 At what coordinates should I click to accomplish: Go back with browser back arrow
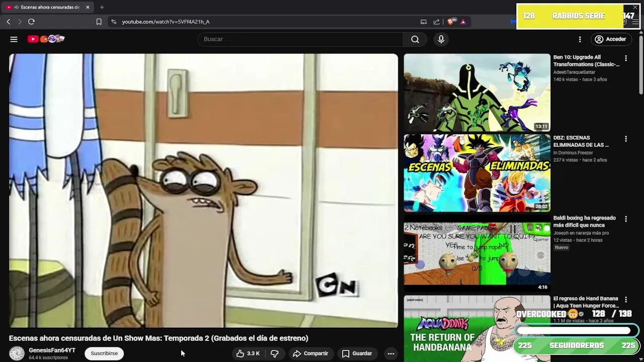tap(9, 22)
